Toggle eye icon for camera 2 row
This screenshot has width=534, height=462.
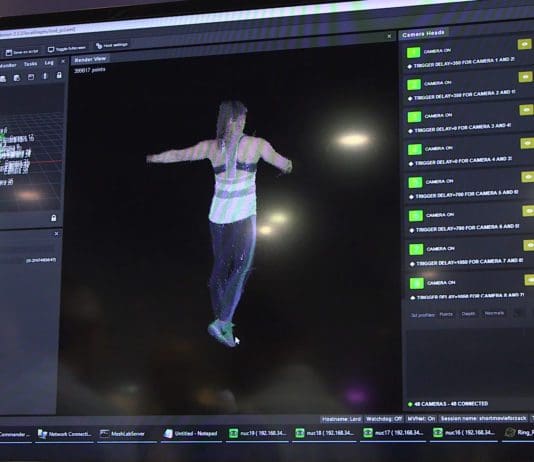(525, 77)
